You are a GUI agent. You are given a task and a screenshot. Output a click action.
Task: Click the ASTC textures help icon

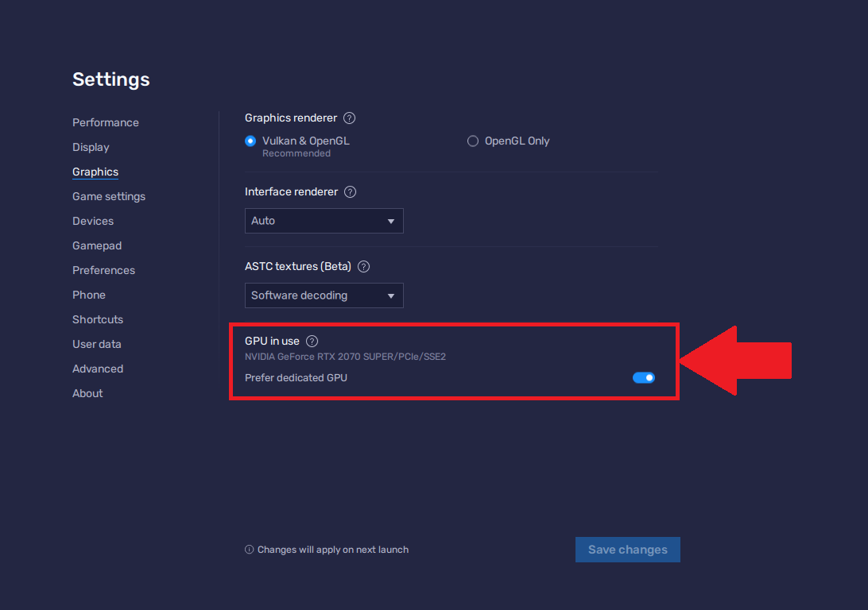[363, 267]
